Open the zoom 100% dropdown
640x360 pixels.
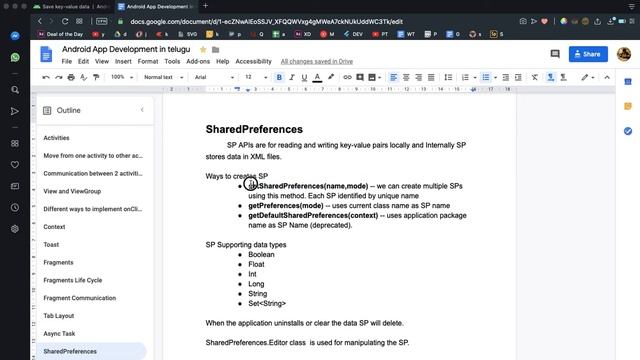[x=122, y=77]
